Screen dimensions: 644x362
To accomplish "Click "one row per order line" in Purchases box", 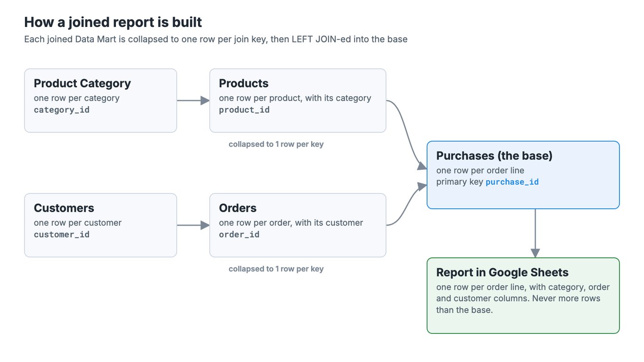I will pos(480,171).
